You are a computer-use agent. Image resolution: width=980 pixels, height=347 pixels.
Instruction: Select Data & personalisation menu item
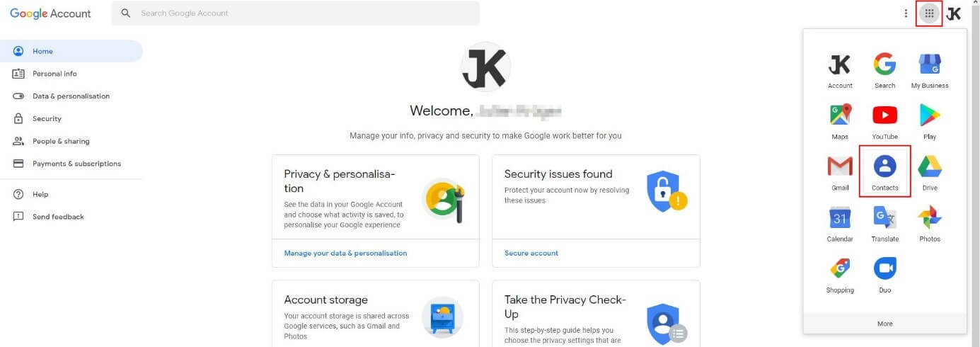(x=71, y=96)
